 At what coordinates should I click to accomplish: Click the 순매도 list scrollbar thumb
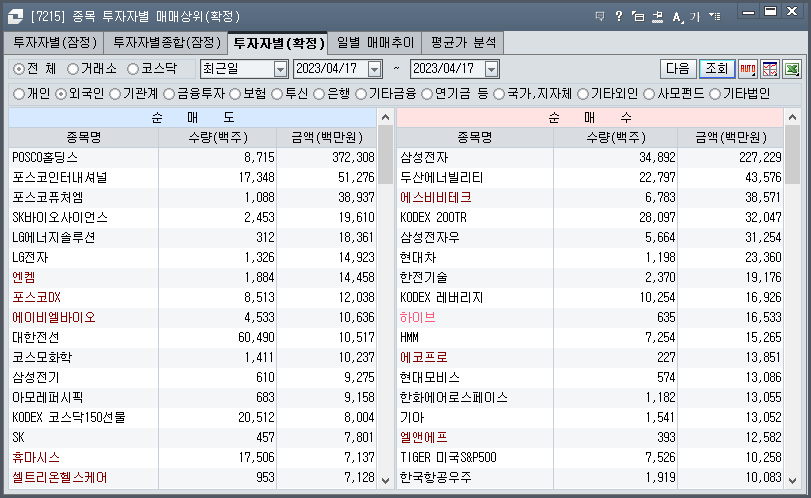click(385, 155)
